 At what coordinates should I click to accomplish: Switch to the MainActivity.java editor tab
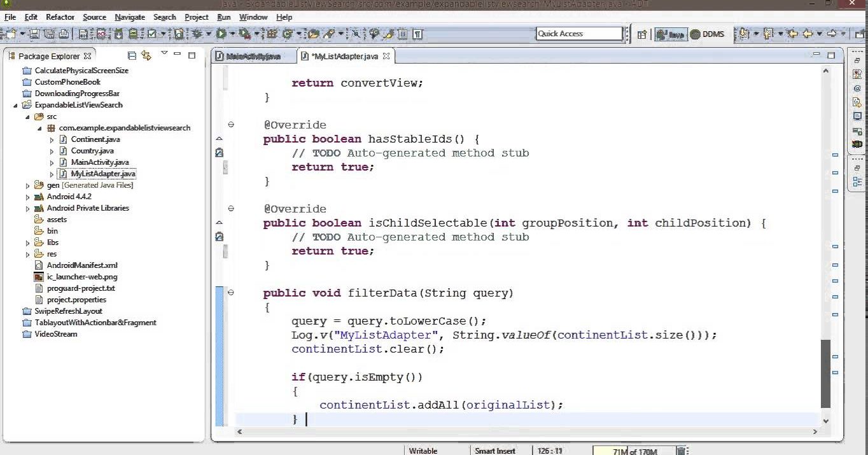pos(253,57)
